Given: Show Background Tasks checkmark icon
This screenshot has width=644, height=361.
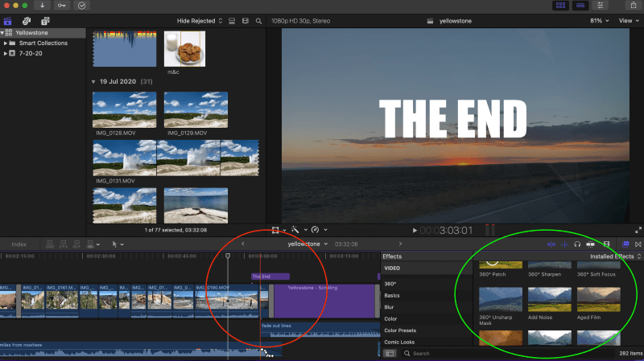Looking at the screenshot, I should [81, 6].
